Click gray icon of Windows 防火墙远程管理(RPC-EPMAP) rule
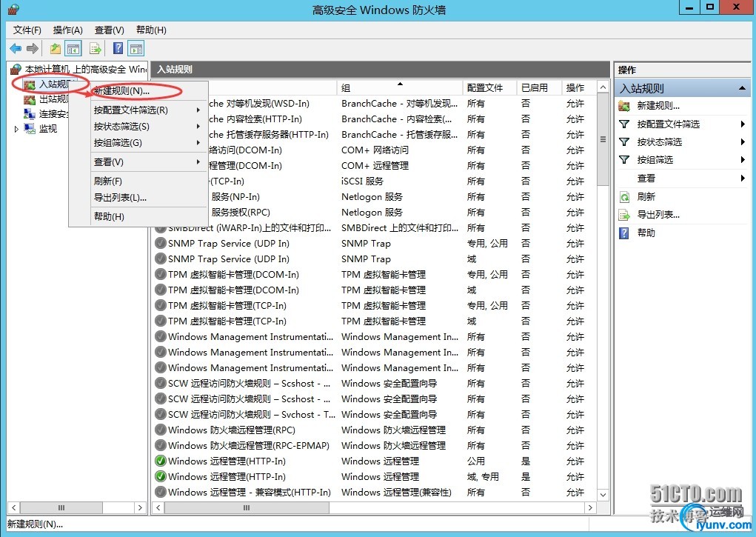The image size is (756, 537). click(x=160, y=445)
